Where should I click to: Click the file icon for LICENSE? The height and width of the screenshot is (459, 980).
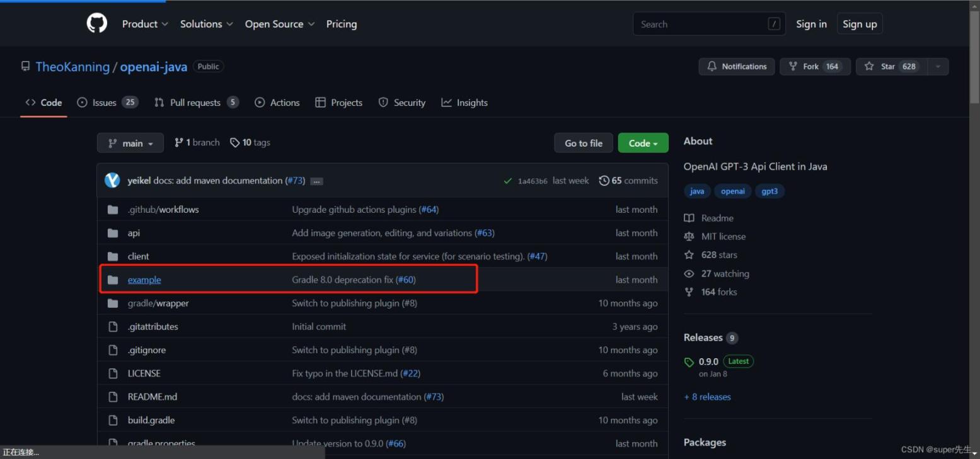click(x=113, y=373)
